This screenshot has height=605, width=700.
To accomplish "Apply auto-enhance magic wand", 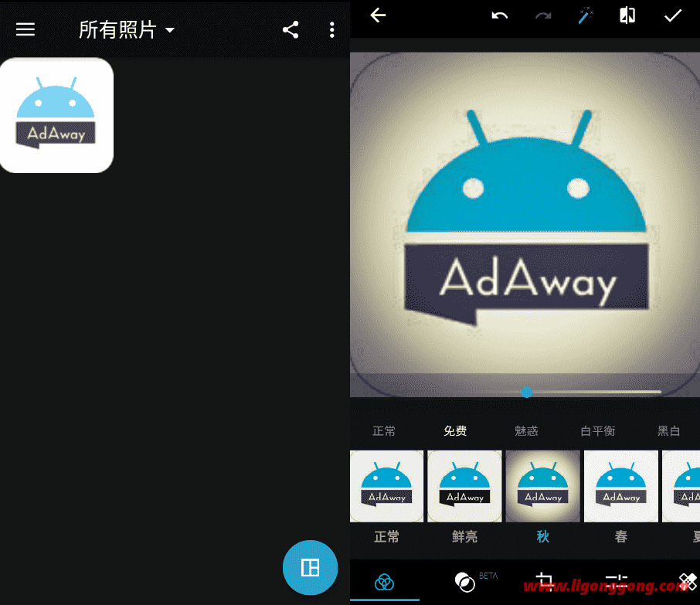I will (586, 15).
